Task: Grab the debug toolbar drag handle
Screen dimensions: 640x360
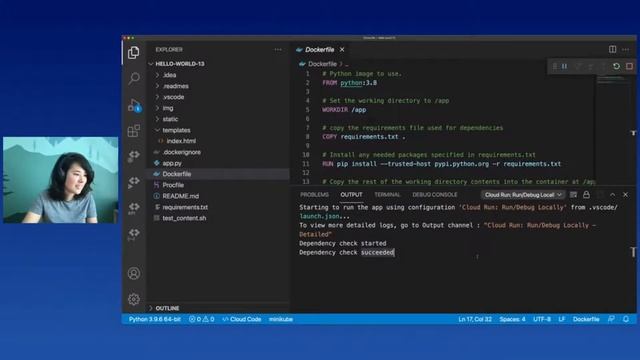Action: [554, 66]
